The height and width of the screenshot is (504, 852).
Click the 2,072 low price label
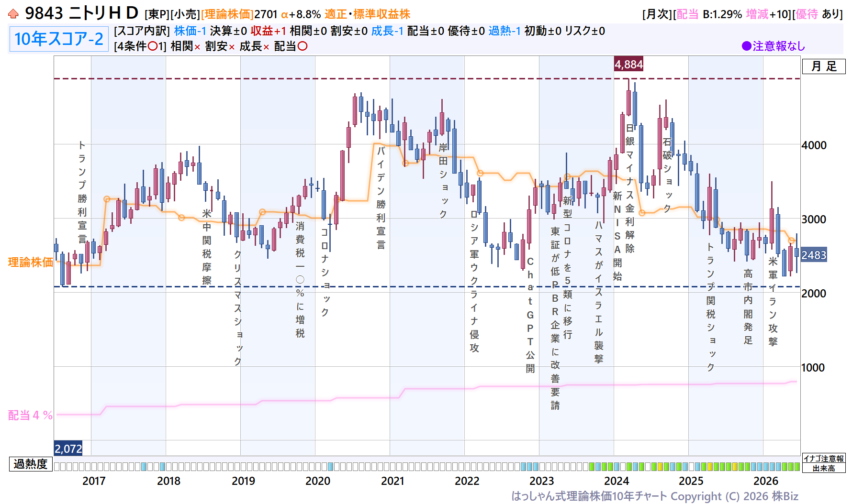(68, 449)
